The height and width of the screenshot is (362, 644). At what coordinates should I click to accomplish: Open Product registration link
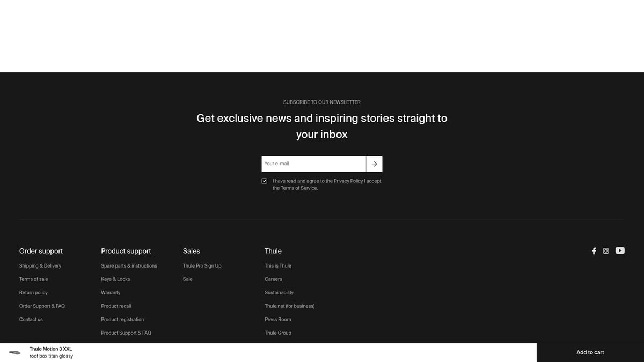coord(122,320)
